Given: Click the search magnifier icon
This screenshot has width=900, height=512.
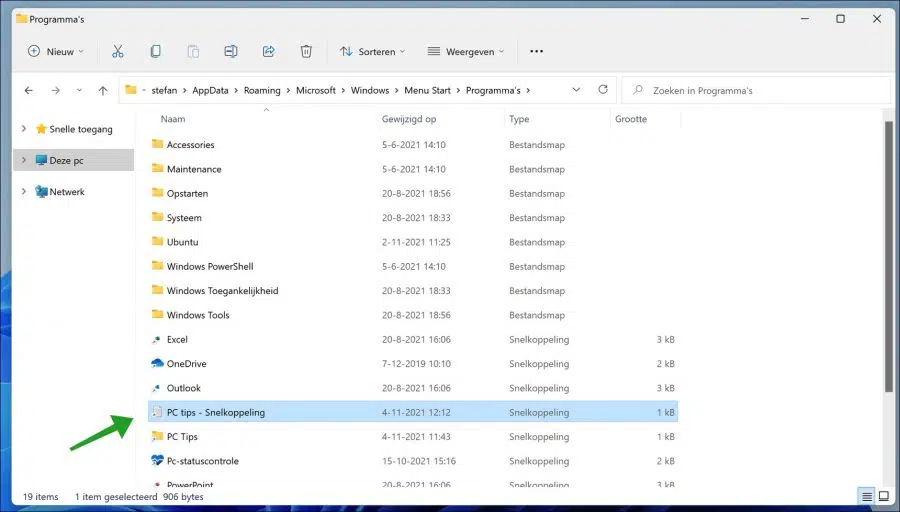Looking at the screenshot, I should coord(637,90).
